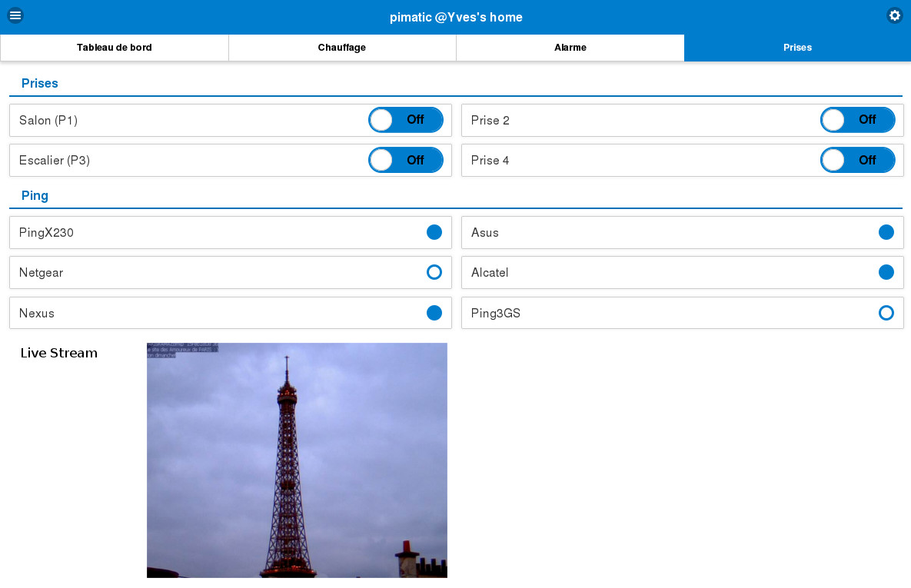Open the Chauffage tab
The height and width of the screenshot is (588, 911).
tap(342, 48)
